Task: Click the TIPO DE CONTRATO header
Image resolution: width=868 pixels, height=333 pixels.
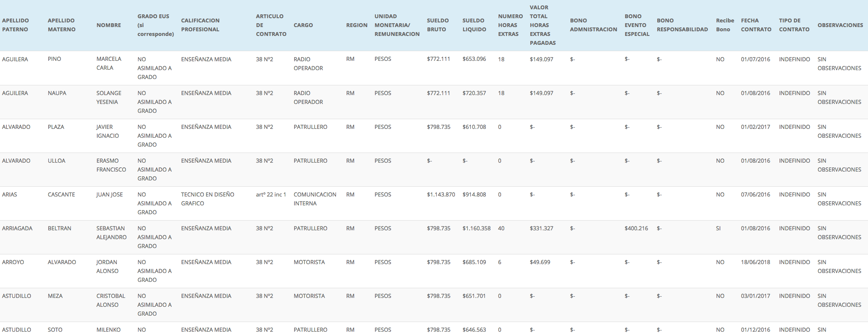Action: (x=794, y=25)
